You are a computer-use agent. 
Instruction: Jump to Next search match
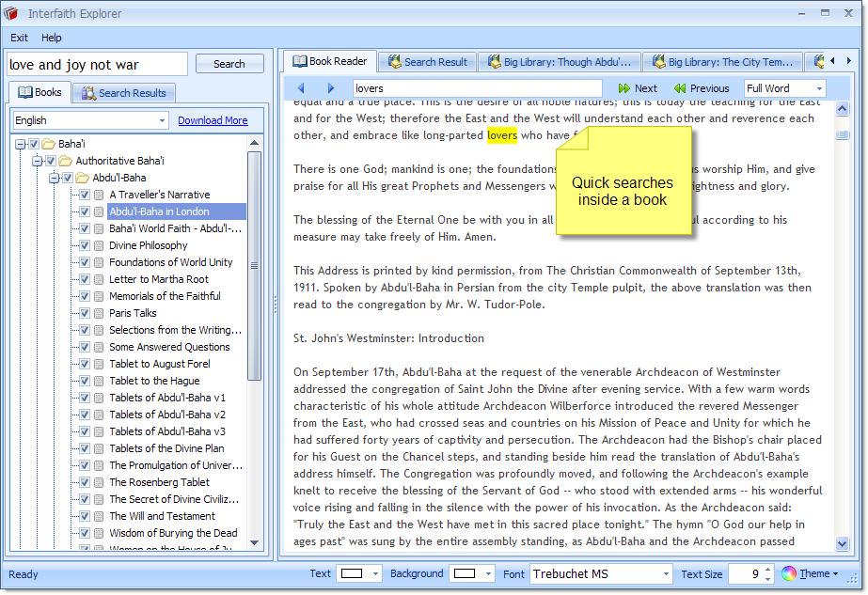[638, 88]
